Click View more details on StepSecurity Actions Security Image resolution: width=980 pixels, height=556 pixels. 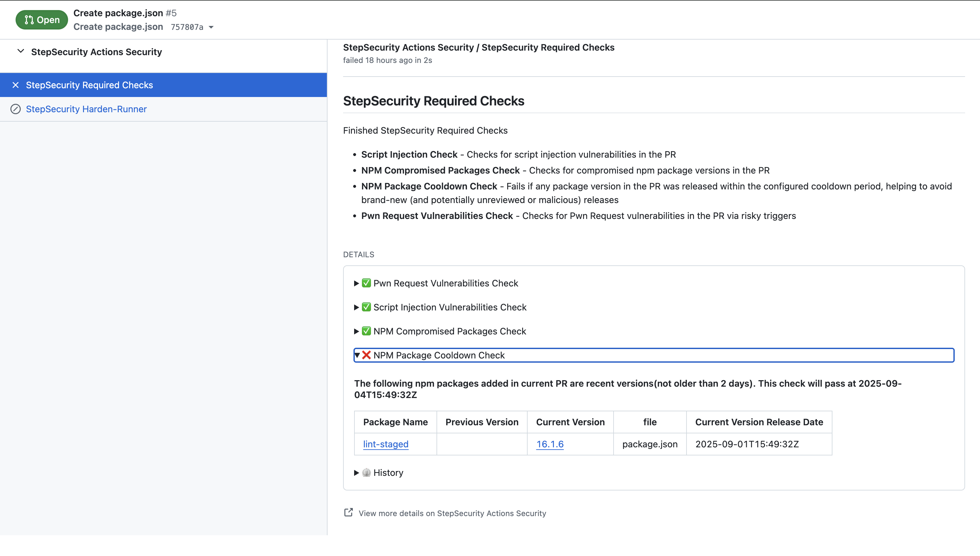coord(452,513)
